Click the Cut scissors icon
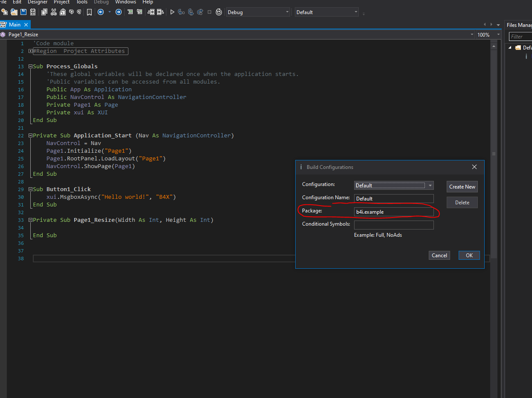532x398 pixels. (54, 12)
